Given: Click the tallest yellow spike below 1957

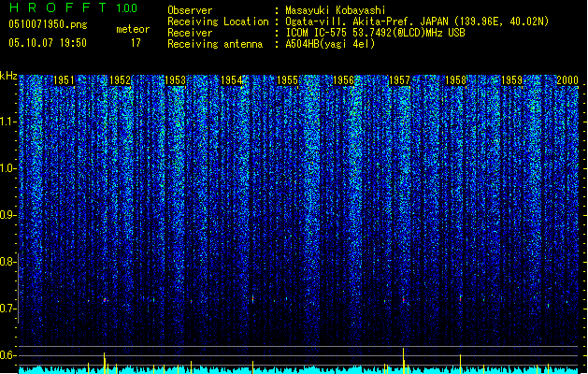Looking at the screenshot, I should coord(404,361).
